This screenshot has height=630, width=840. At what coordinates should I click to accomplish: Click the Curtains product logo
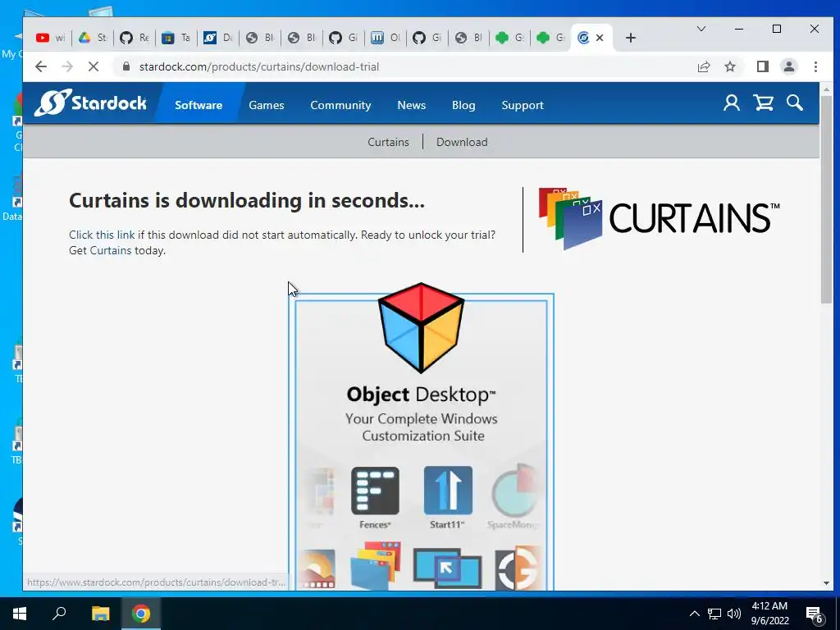click(659, 218)
